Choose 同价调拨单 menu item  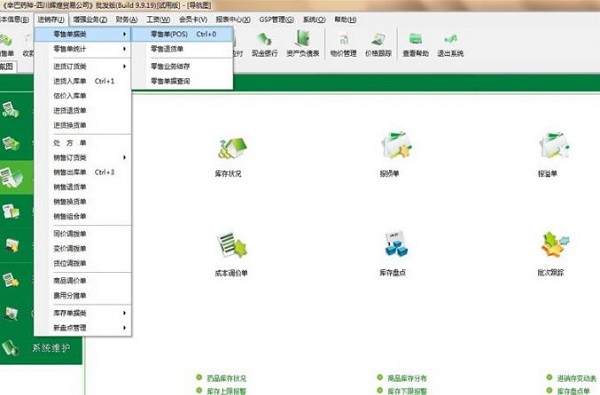coord(83,233)
